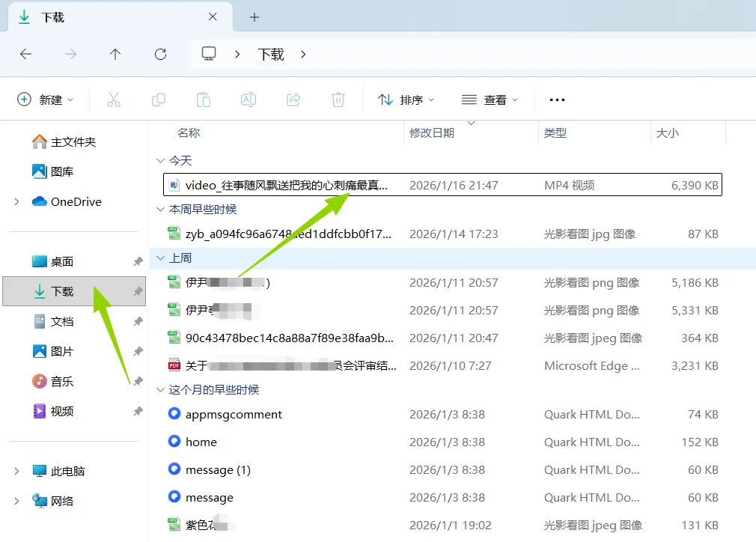Collapse the 这个月的早些时候 group
This screenshot has width=756, height=542.
pos(160,389)
